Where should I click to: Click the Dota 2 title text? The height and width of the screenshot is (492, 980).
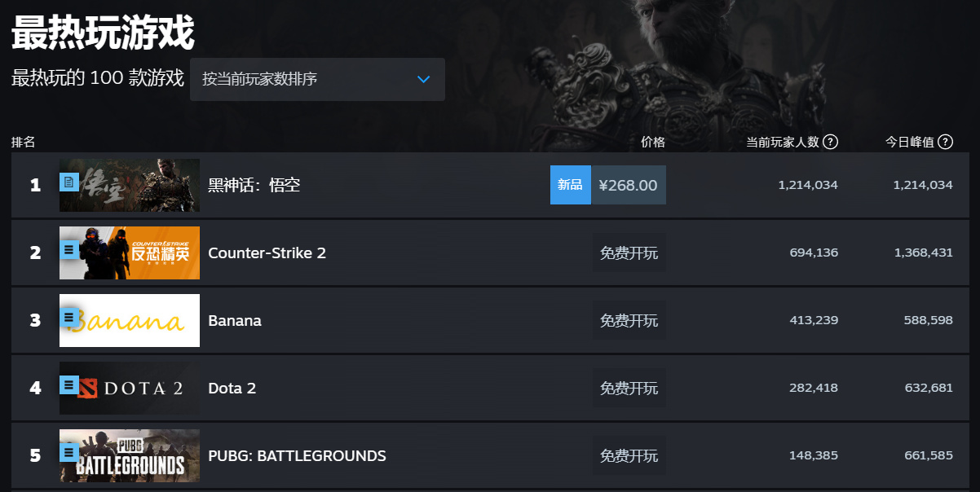(232, 388)
